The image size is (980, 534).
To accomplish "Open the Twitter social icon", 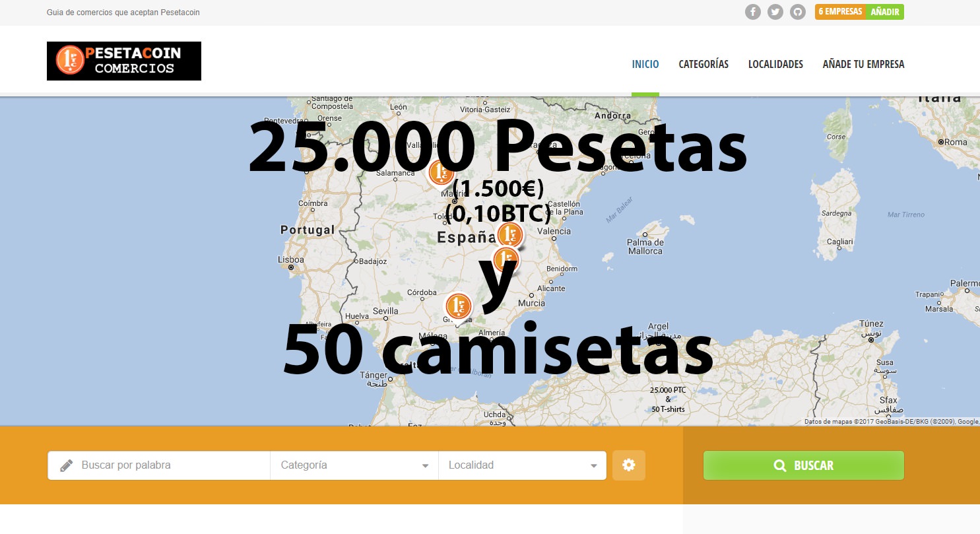I will pos(775,12).
